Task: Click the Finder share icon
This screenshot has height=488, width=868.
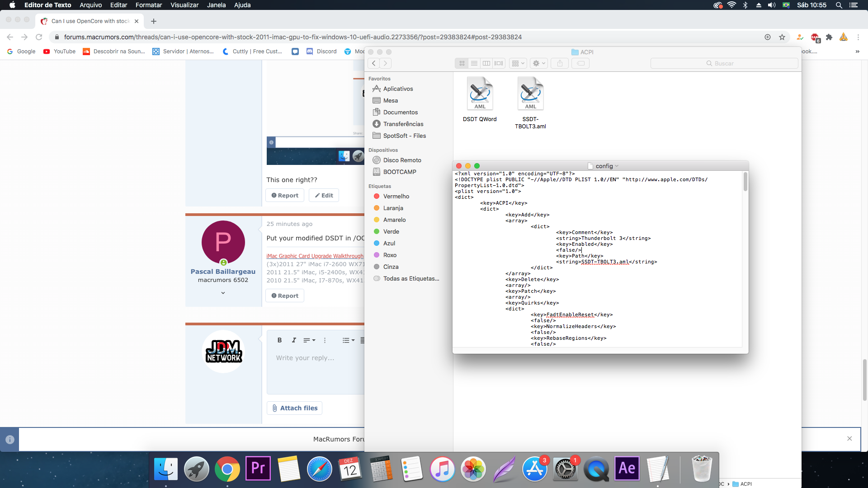Action: [x=560, y=63]
